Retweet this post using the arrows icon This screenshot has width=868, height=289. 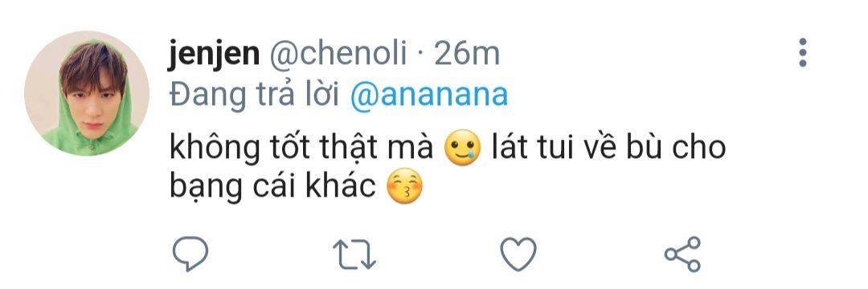[x=354, y=254]
